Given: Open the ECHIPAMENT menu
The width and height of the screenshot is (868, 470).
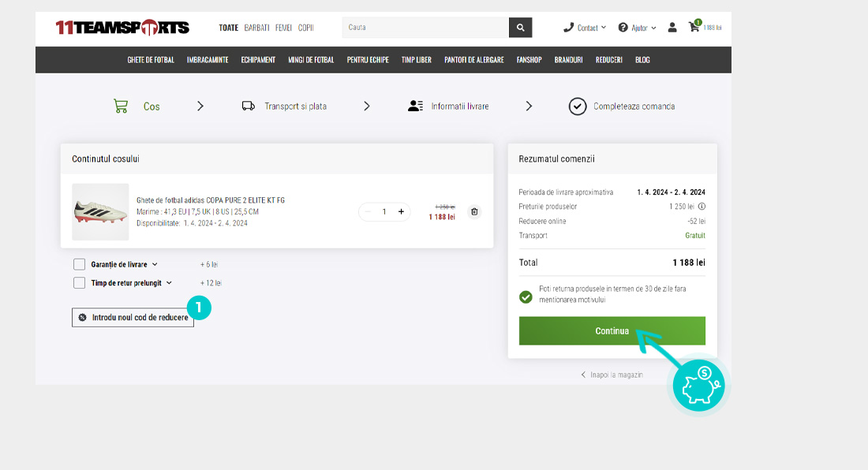Looking at the screenshot, I should pyautogui.click(x=258, y=60).
